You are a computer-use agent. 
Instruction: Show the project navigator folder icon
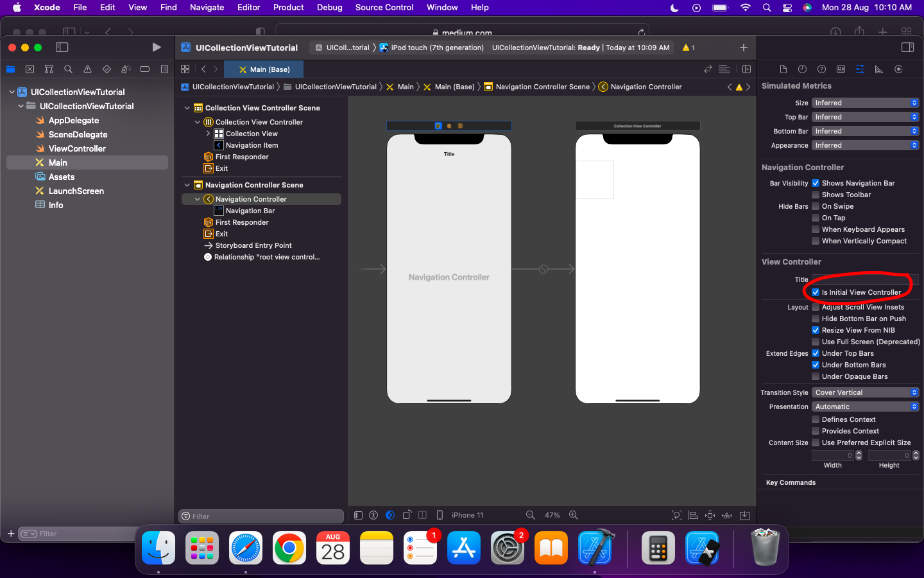click(10, 69)
